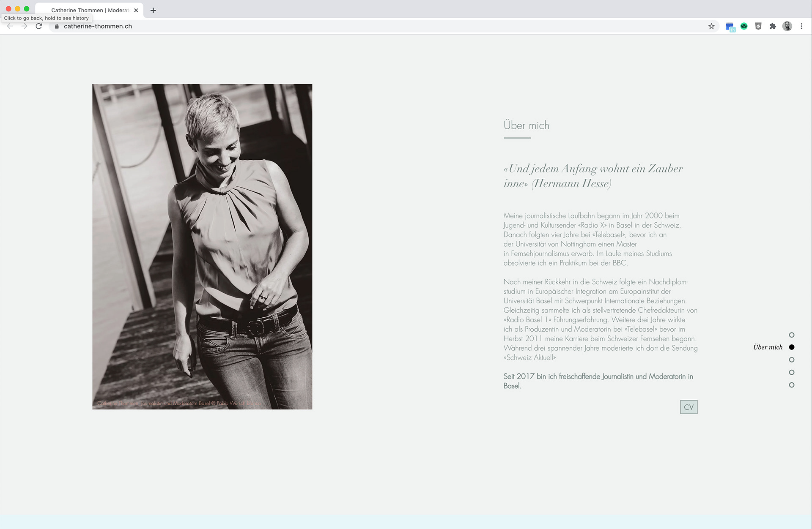Select the third page navigation dot
The width and height of the screenshot is (812, 529).
point(792,360)
